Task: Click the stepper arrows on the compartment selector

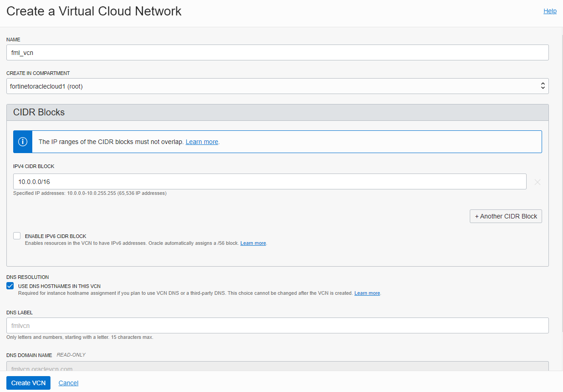Action: coord(543,85)
